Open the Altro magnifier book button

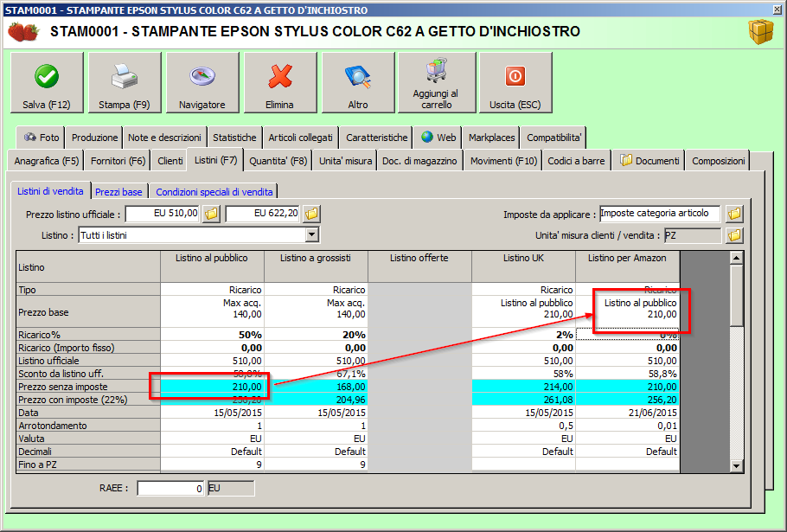tap(358, 83)
